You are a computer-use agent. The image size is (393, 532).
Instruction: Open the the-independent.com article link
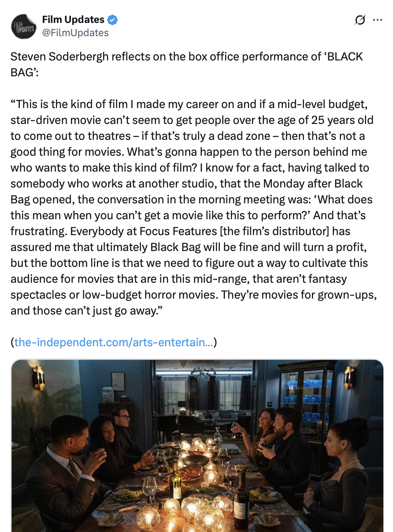tap(115, 342)
